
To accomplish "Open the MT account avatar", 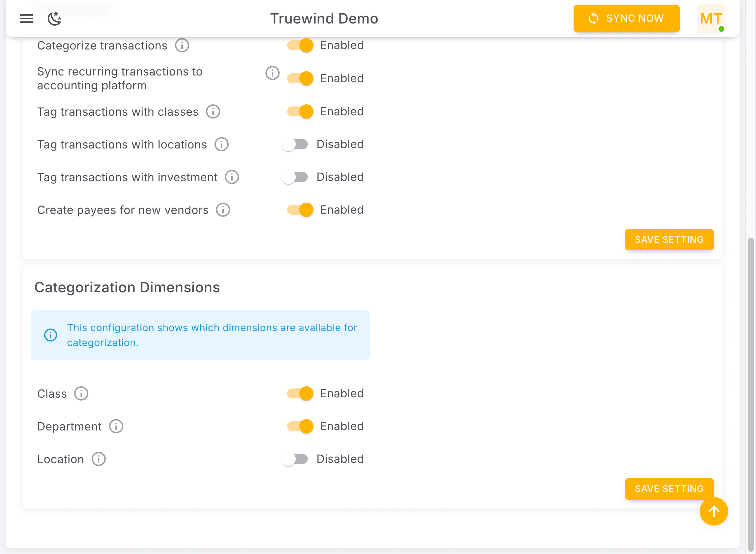I will point(710,19).
